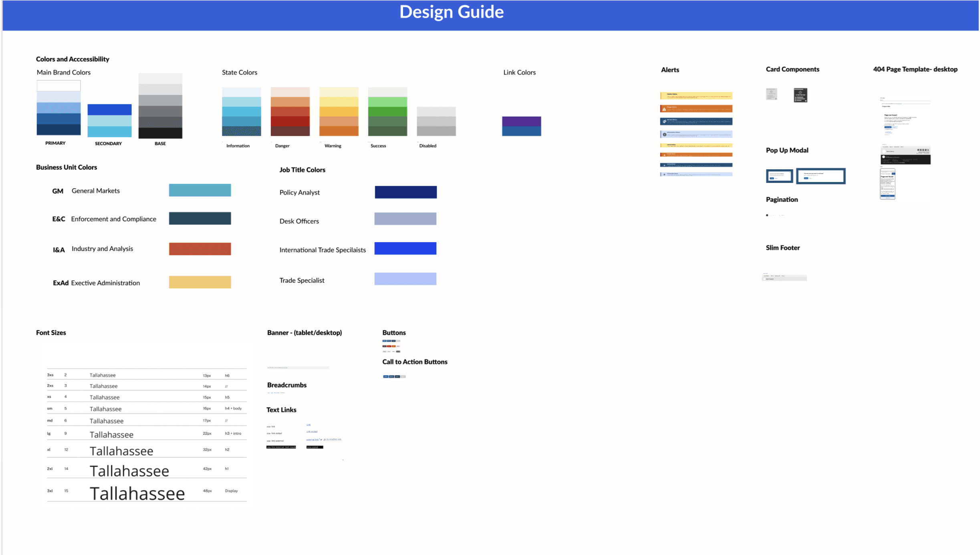Pick the Executive Administration yellow swatch
The width and height of the screenshot is (980, 555).
tap(200, 282)
